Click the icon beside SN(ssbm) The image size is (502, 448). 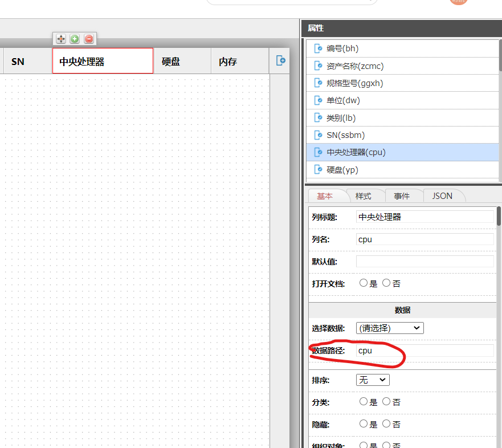pos(318,135)
